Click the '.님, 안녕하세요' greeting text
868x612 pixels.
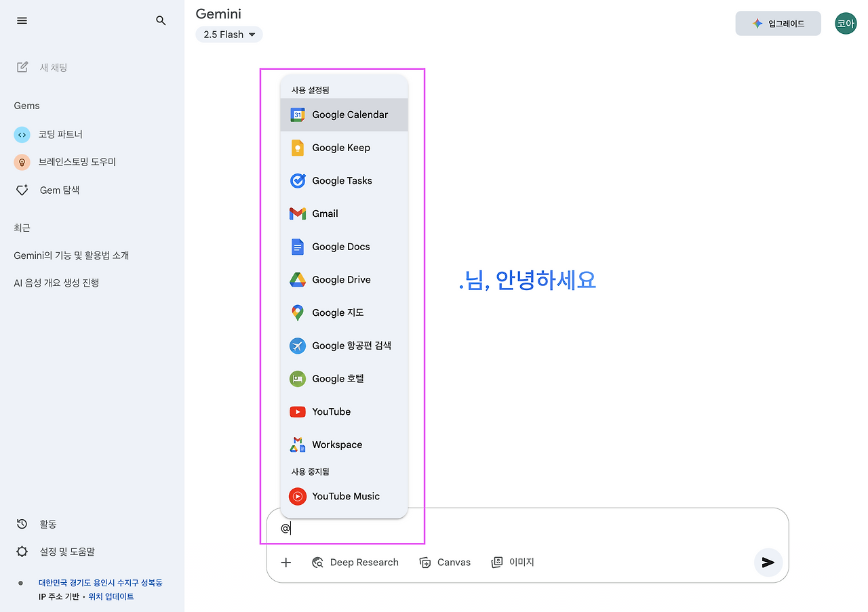click(x=528, y=280)
